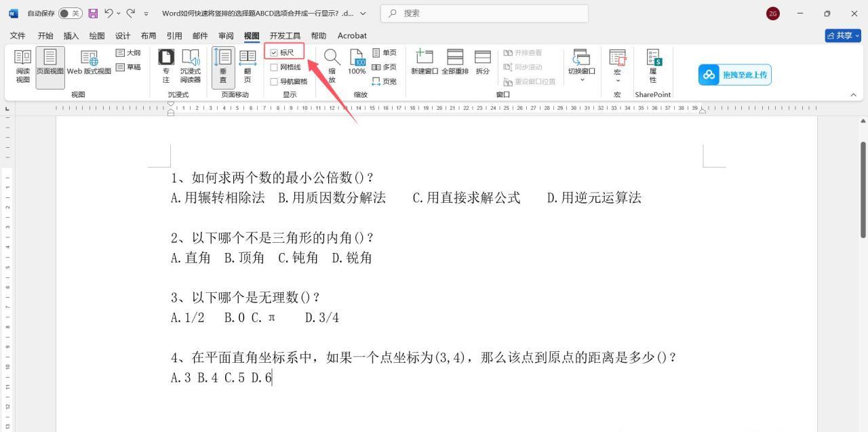Click 拆分 split window
868x432 pixels.
click(x=483, y=62)
